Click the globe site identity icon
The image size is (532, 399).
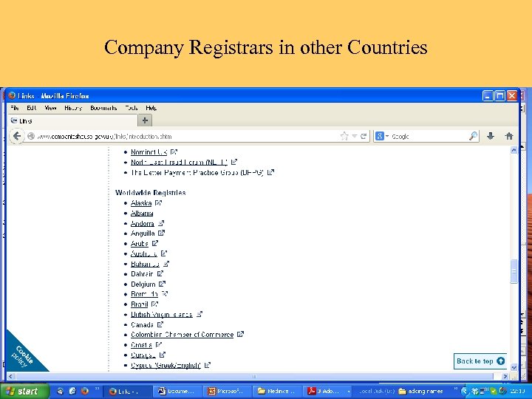(31, 137)
